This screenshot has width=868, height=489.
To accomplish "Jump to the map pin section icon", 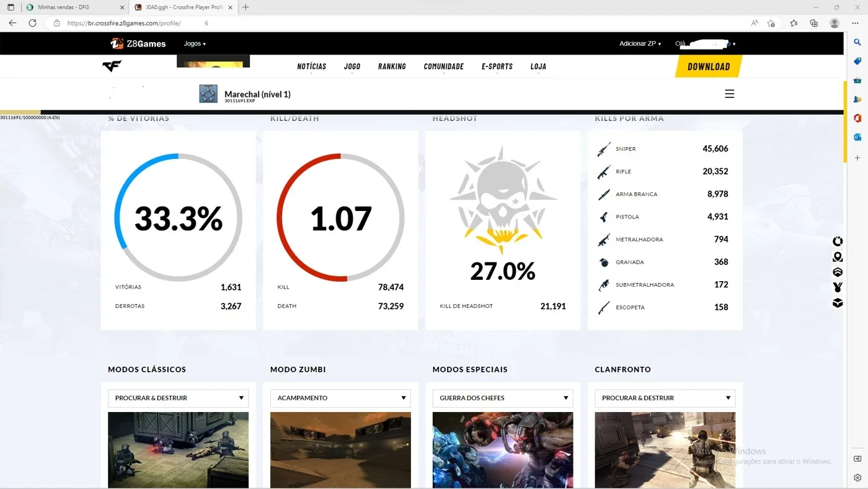I will coord(838,257).
